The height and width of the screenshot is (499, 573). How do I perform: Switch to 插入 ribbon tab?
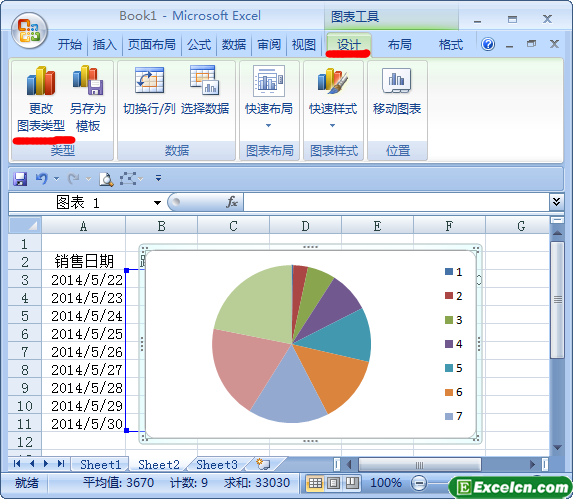(105, 45)
